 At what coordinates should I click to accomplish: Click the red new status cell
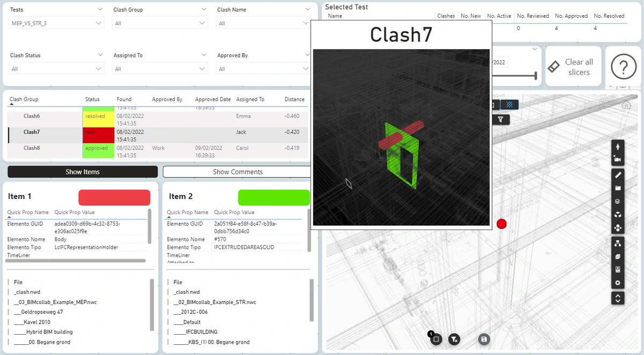pos(98,135)
